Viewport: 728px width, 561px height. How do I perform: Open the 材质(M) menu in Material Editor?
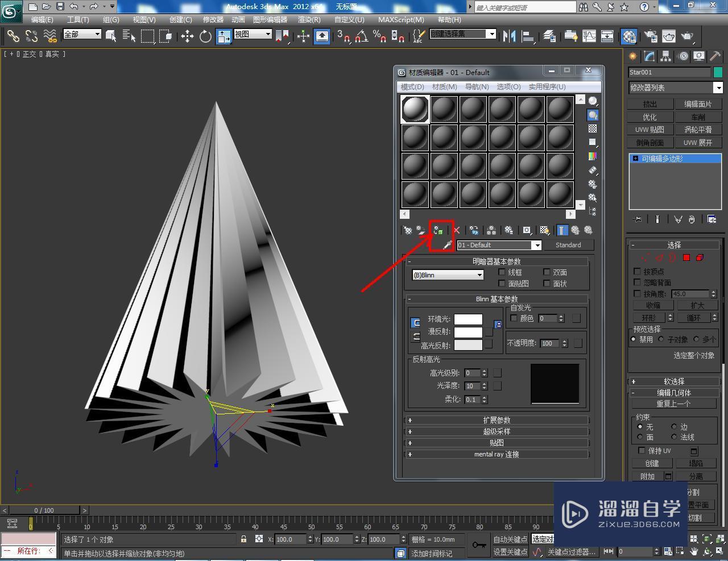[x=445, y=87]
